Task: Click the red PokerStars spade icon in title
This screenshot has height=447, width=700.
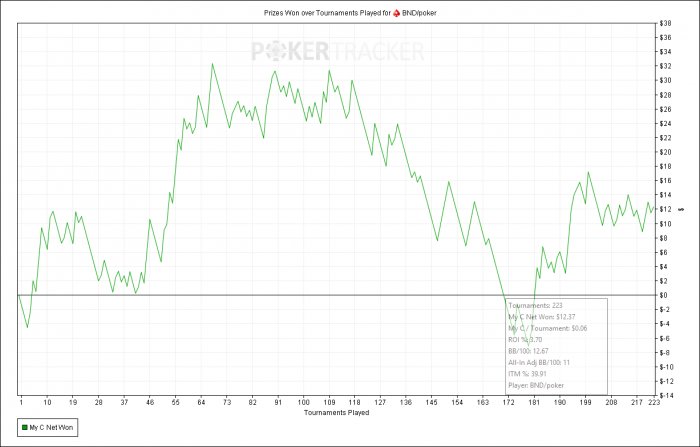Action: (x=396, y=13)
